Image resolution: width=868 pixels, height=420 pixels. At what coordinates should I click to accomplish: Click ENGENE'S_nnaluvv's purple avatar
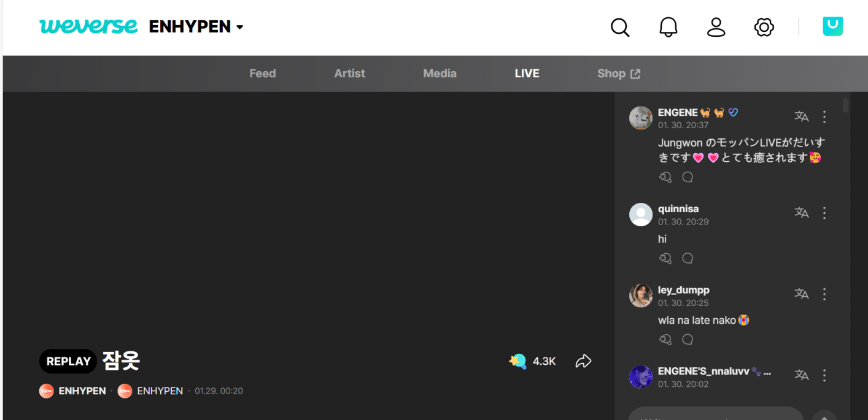[641, 376]
